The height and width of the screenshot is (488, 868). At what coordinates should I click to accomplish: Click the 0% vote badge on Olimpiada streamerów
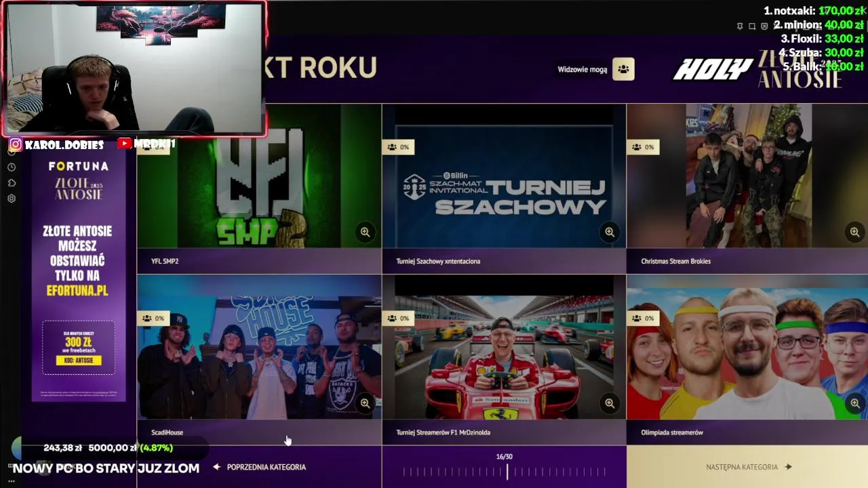[643, 318]
